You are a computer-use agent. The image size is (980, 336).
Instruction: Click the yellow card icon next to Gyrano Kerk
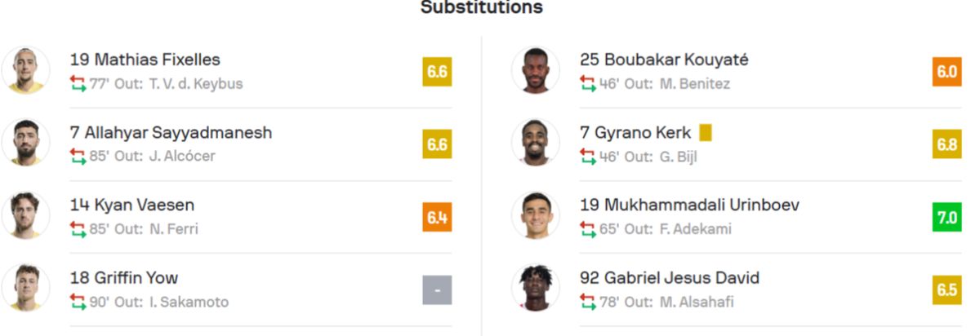pyautogui.click(x=706, y=132)
